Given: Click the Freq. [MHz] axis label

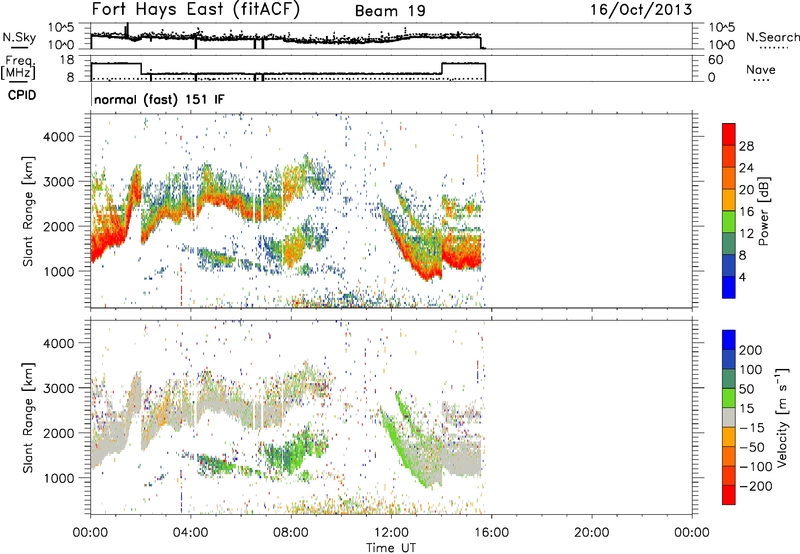Looking at the screenshot, I should tap(19, 68).
